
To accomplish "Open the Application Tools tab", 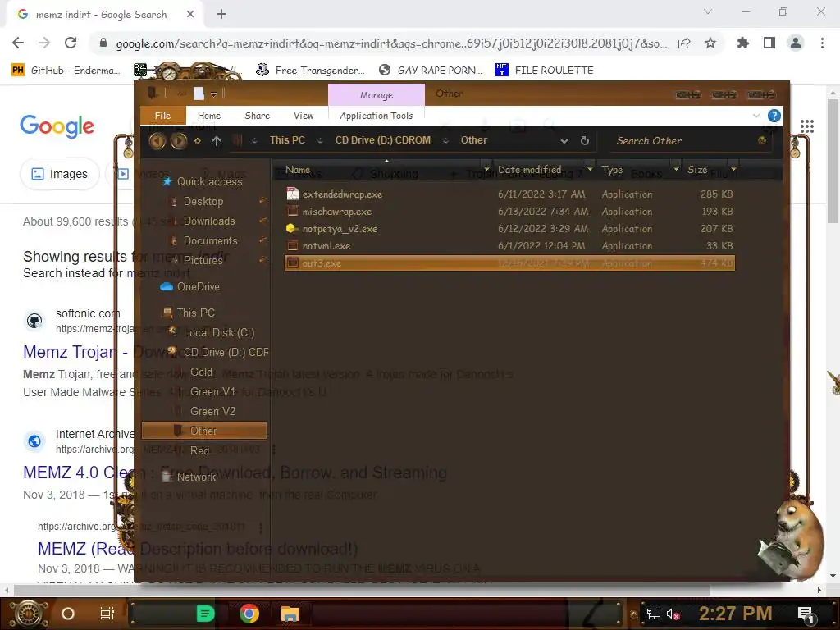I will pos(376,116).
